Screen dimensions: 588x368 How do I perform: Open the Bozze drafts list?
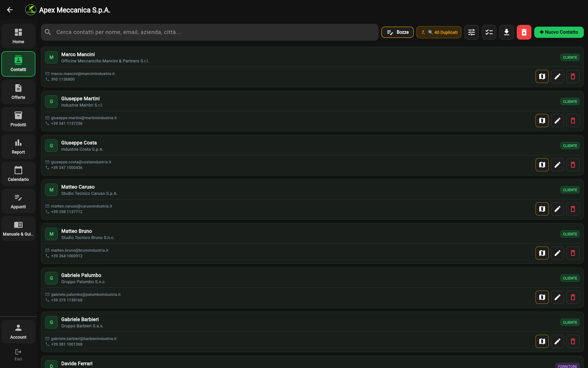[398, 32]
